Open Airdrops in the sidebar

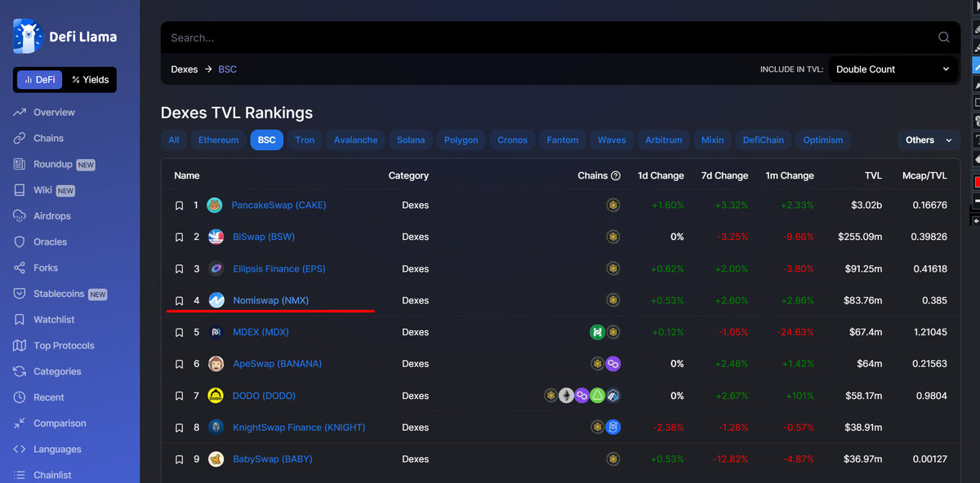(x=42, y=216)
